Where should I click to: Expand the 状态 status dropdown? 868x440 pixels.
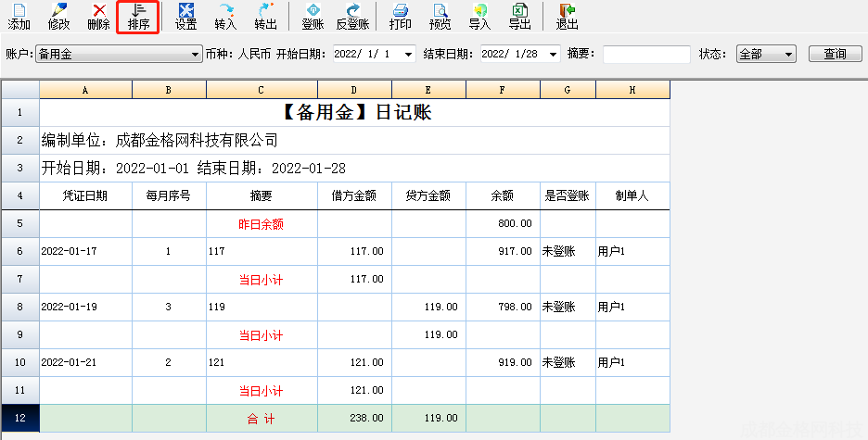(x=789, y=55)
